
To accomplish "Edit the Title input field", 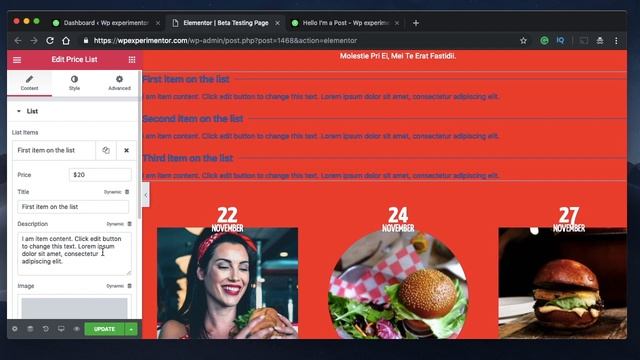I will click(73, 207).
